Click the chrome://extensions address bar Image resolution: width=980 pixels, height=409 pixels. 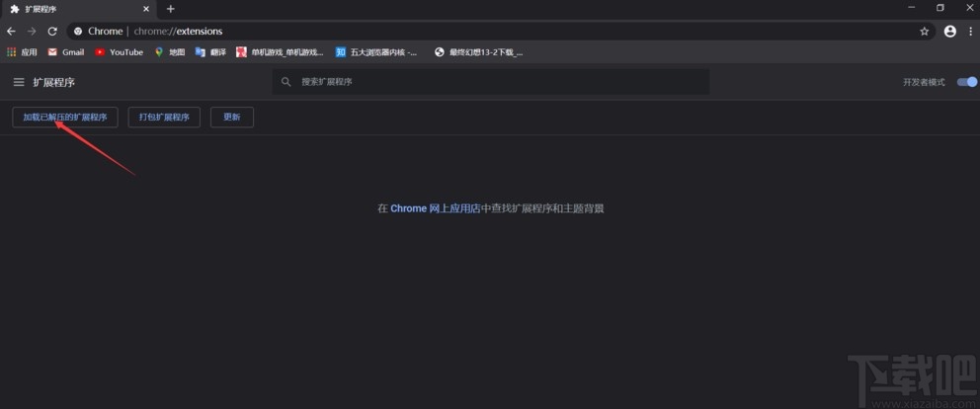pos(500,32)
